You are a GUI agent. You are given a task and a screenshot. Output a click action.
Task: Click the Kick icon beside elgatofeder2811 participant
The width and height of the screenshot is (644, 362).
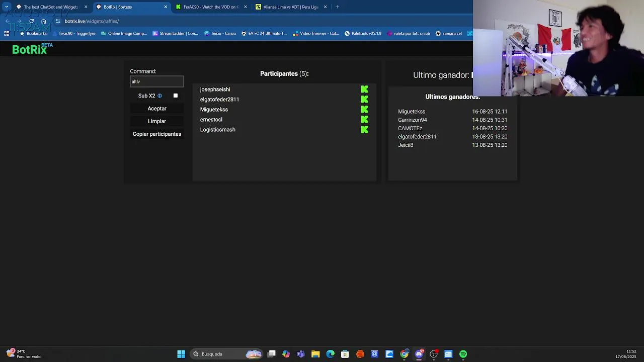(x=364, y=100)
